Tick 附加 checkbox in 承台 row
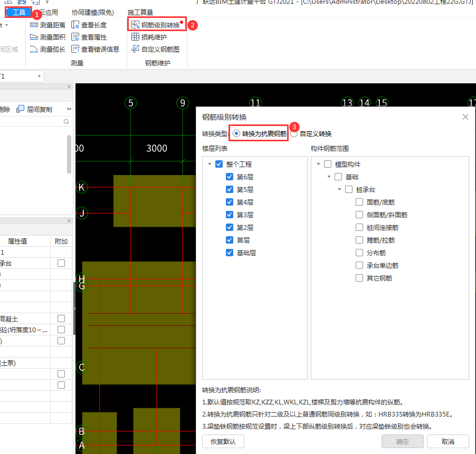The height and width of the screenshot is (454, 476). tap(61, 263)
